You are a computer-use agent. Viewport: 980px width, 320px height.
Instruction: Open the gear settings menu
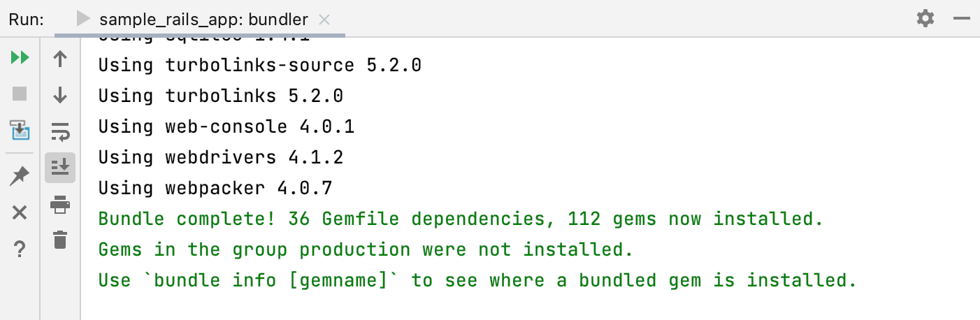pos(925,19)
